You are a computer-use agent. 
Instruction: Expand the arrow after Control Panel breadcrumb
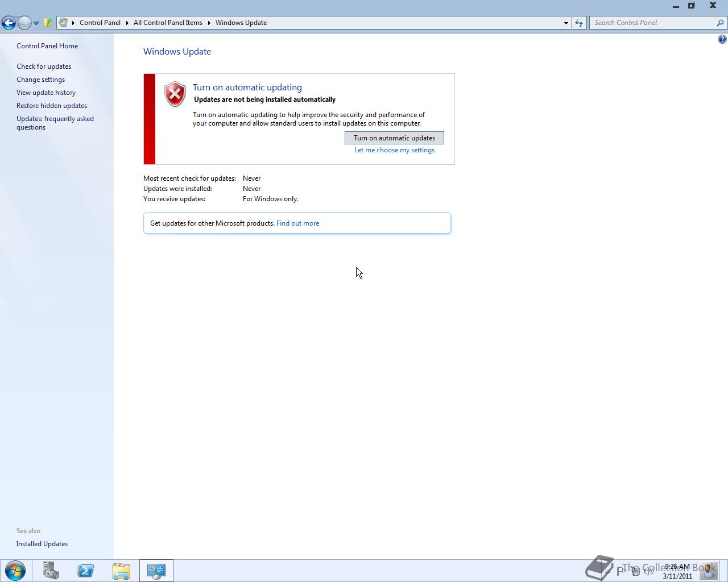pyautogui.click(x=127, y=23)
